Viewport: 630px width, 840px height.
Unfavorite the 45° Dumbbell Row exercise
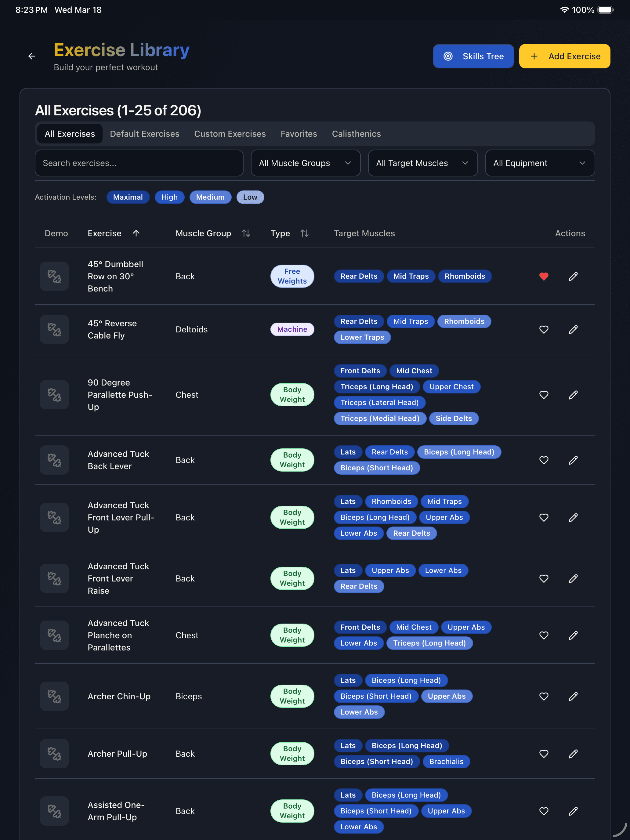click(544, 277)
